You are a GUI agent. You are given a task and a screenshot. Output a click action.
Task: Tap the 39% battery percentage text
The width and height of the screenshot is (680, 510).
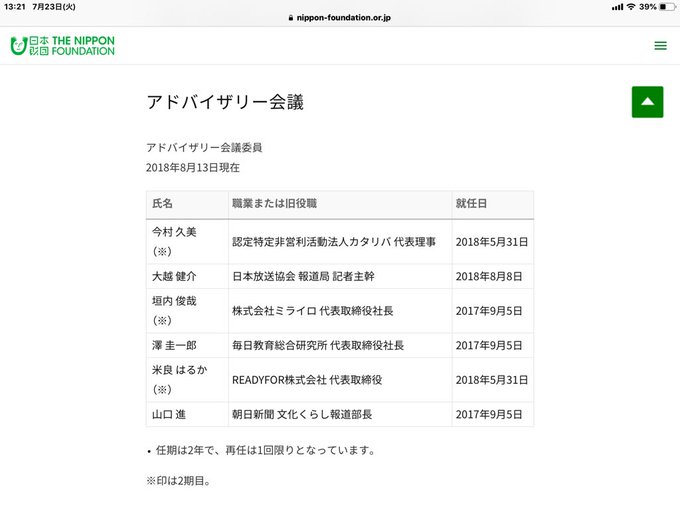(x=647, y=7)
